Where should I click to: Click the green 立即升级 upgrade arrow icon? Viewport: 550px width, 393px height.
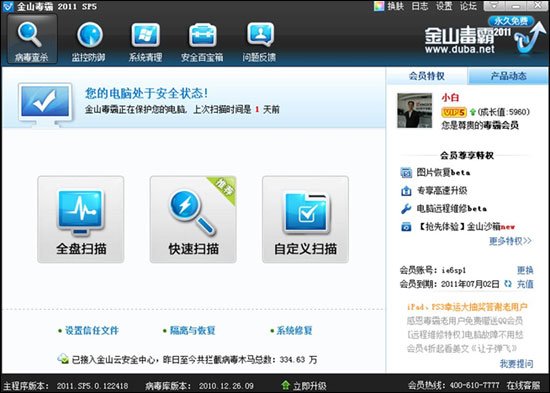click(x=286, y=386)
